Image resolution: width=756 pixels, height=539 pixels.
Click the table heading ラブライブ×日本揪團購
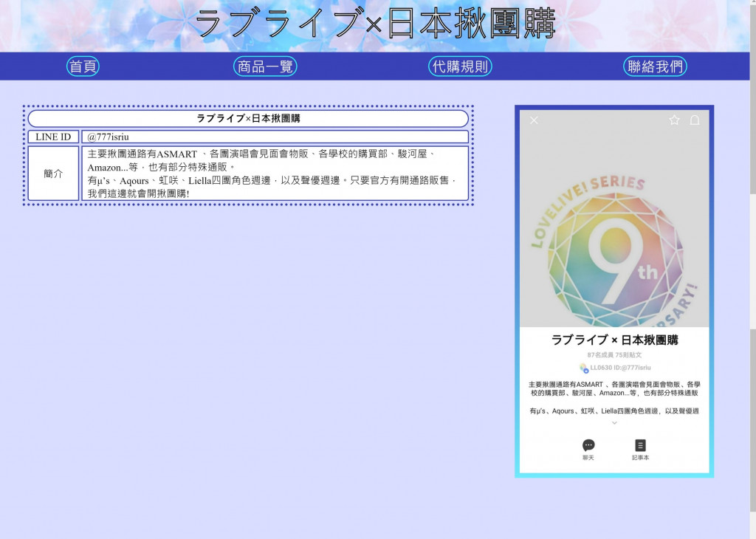(248, 119)
